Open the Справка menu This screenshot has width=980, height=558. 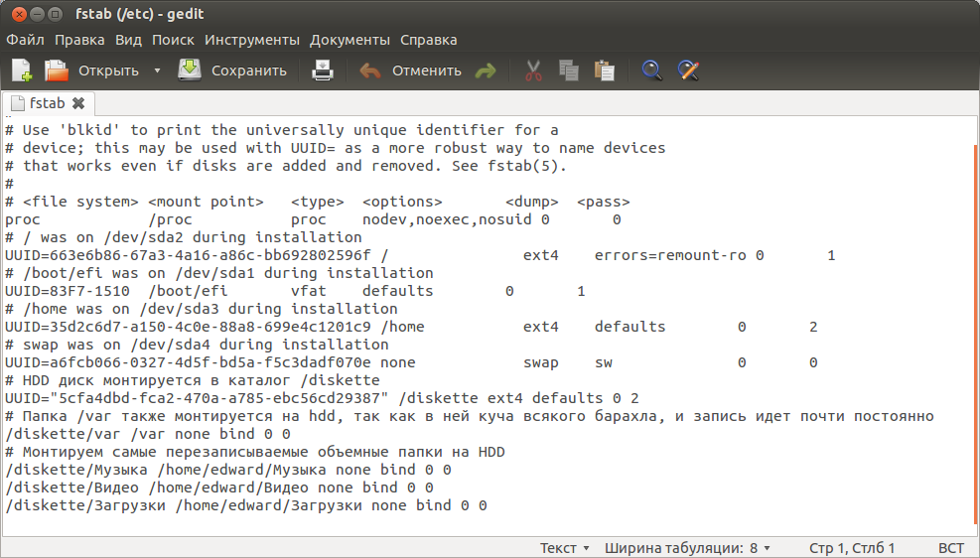tap(429, 40)
